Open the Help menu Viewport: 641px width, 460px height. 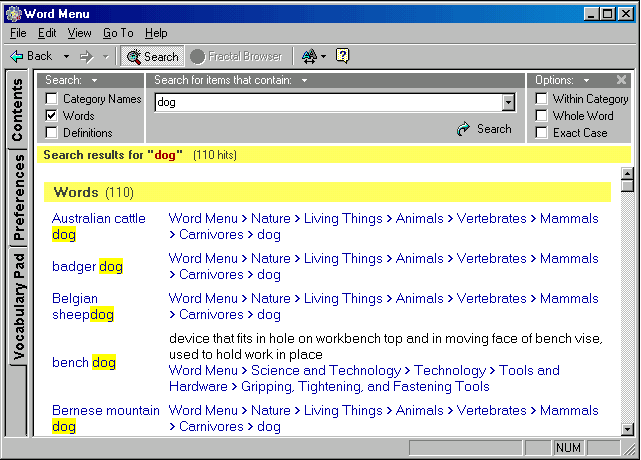point(156,33)
